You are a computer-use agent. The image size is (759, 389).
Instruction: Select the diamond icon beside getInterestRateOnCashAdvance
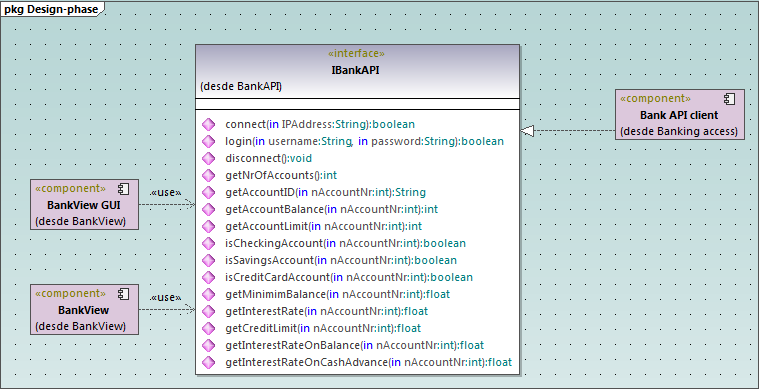click(x=208, y=362)
